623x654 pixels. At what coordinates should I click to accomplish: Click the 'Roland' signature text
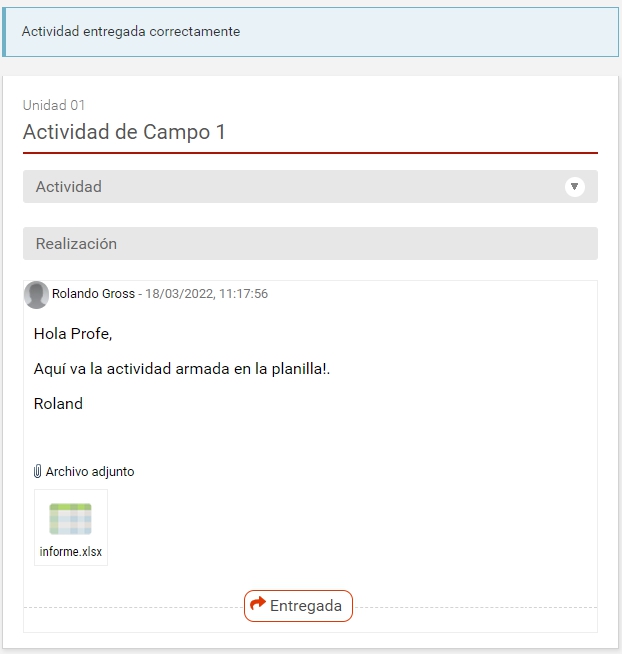point(58,404)
